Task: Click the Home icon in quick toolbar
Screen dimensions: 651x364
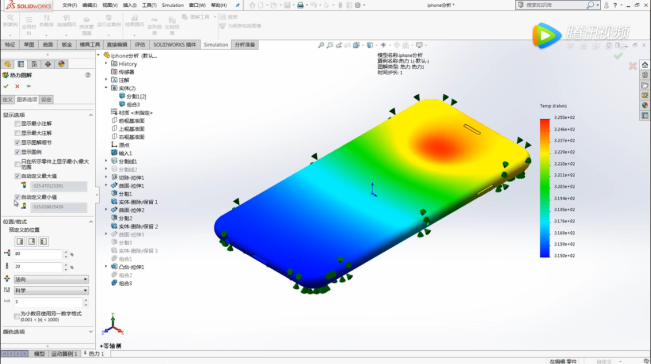Action: point(252,5)
